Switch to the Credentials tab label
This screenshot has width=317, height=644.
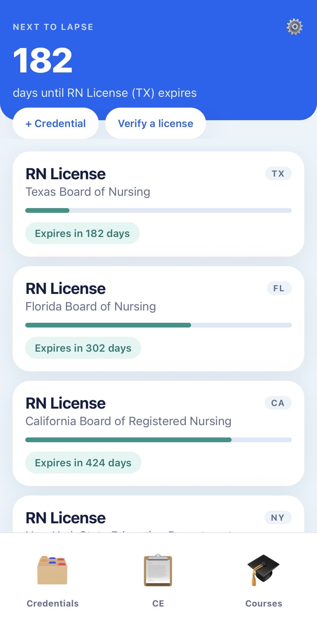(53, 603)
